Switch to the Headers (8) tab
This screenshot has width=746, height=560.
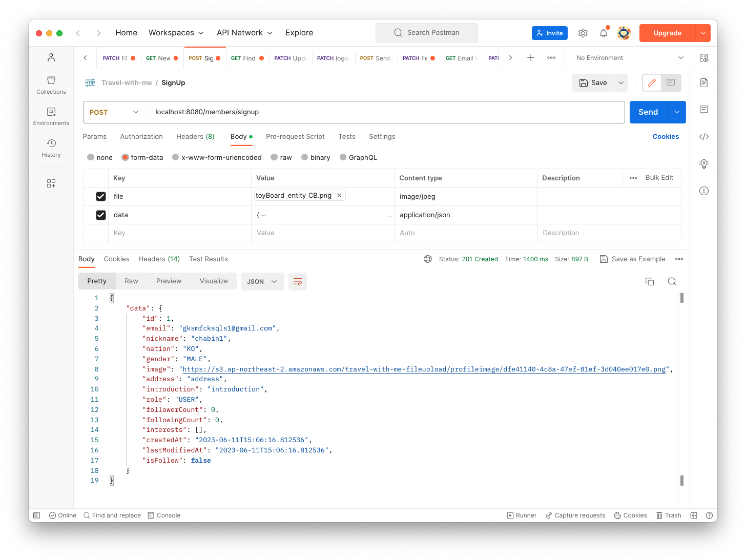(x=195, y=136)
